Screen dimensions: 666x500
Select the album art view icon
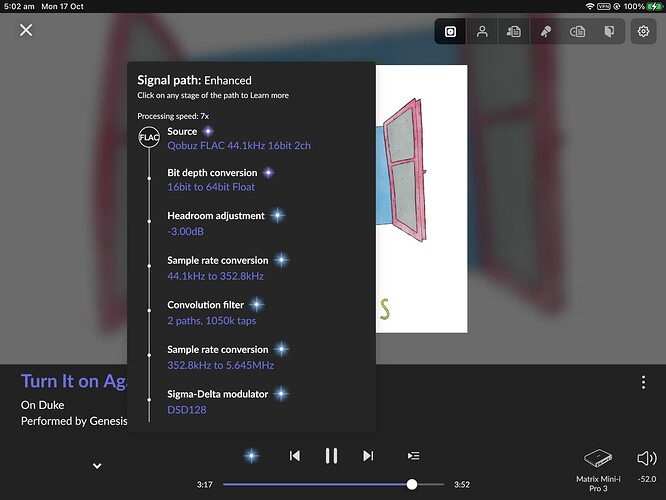click(450, 31)
